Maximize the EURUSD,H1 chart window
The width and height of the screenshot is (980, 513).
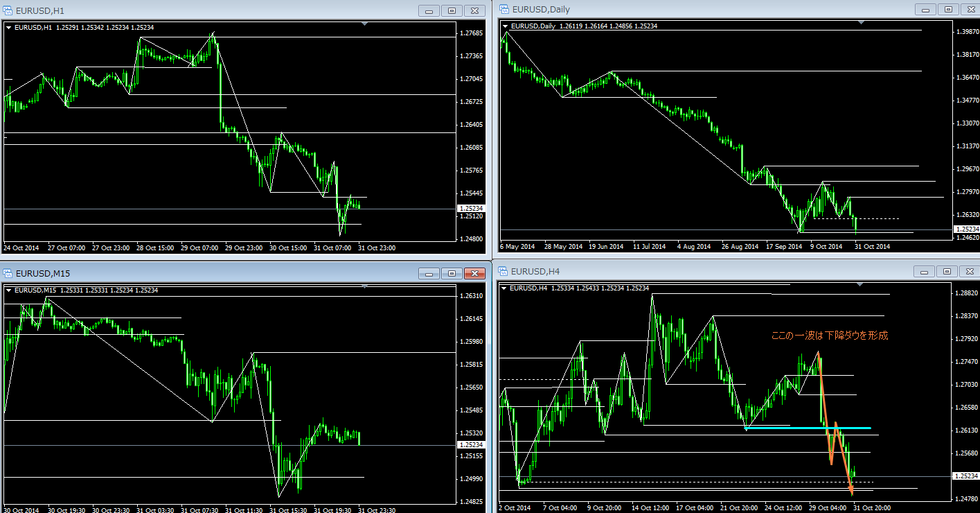point(452,10)
